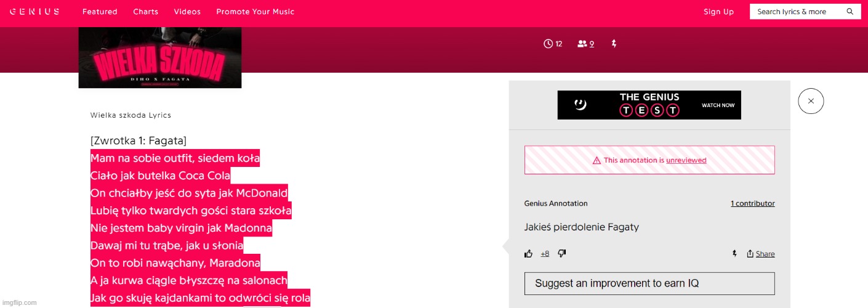Click the 'Genius Annotation' label
The width and height of the screenshot is (868, 308).
click(x=556, y=203)
